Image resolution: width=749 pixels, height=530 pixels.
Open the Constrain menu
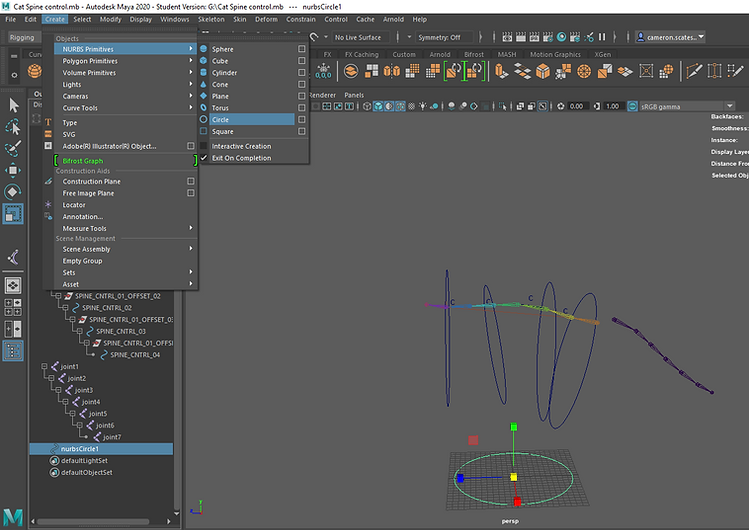300,20
